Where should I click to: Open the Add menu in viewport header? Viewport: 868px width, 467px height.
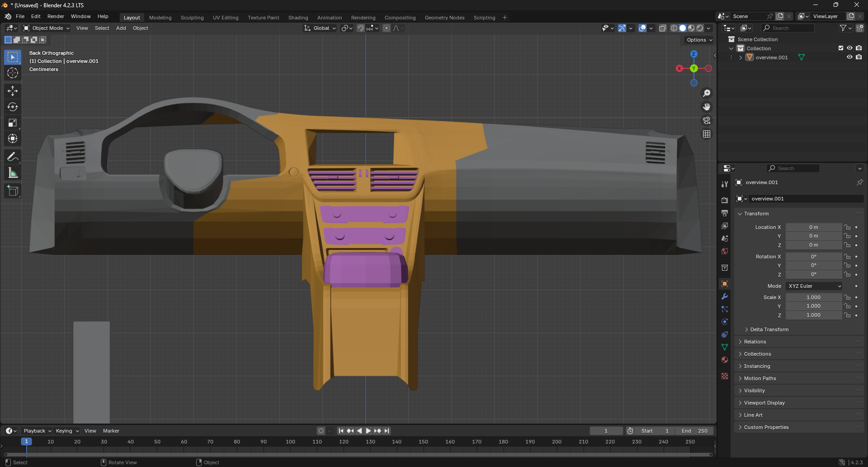pos(121,28)
